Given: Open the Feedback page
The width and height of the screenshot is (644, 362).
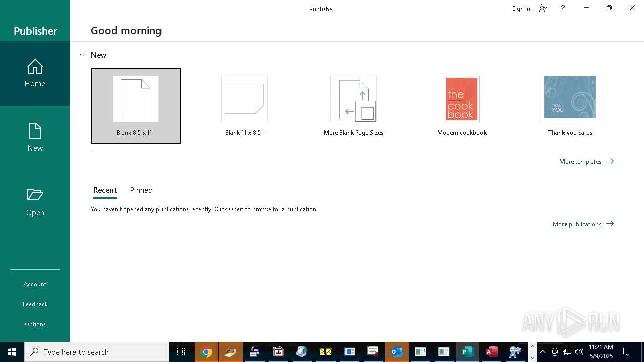Looking at the screenshot, I should [x=35, y=304].
